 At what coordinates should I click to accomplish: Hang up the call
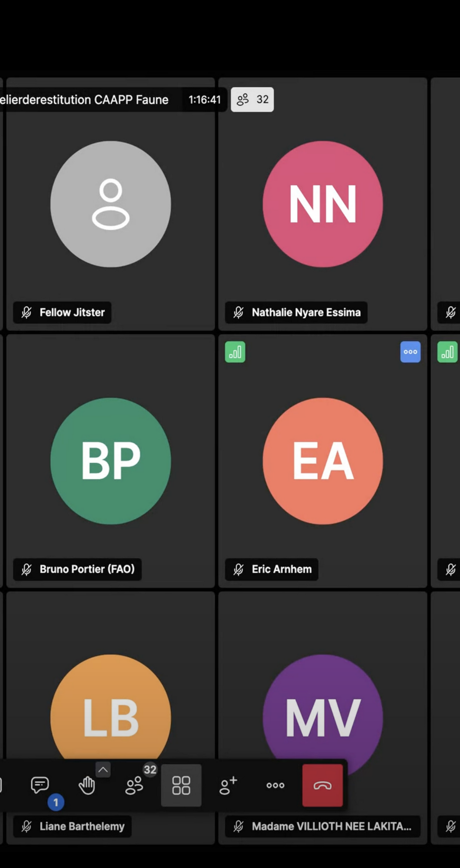point(322,786)
